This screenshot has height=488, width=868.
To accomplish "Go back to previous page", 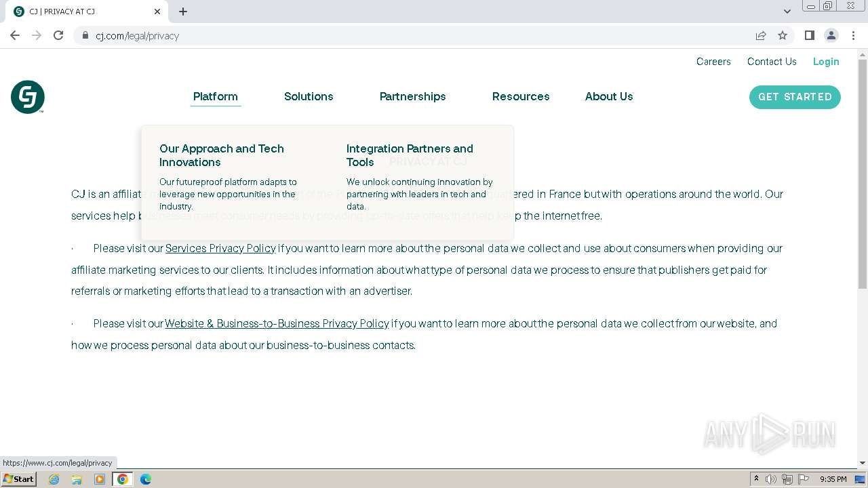I will click(x=15, y=35).
